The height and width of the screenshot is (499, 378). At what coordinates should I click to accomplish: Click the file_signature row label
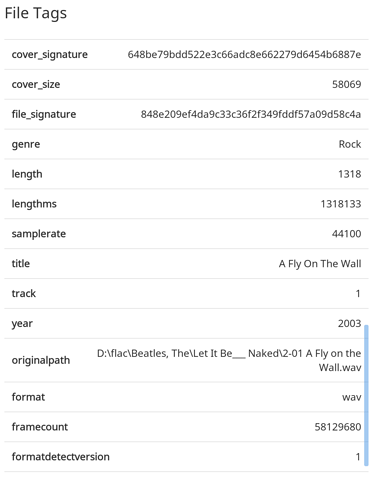44,115
